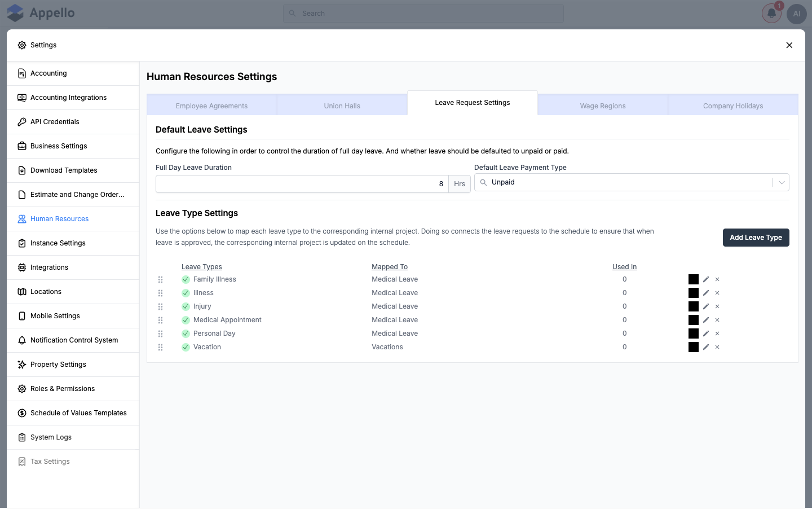
Task: Open Accounting Integrations settings
Action: 73,98
